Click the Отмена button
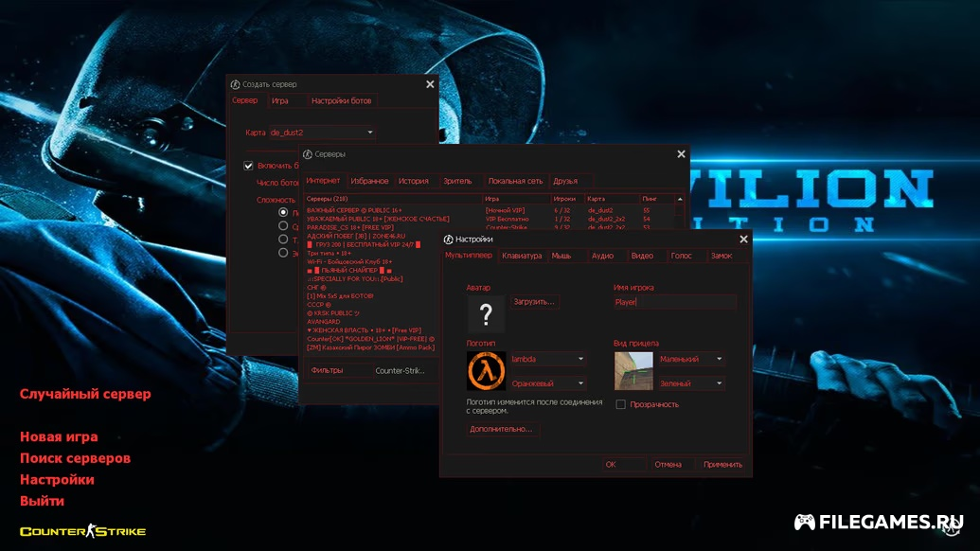 [x=672, y=464]
